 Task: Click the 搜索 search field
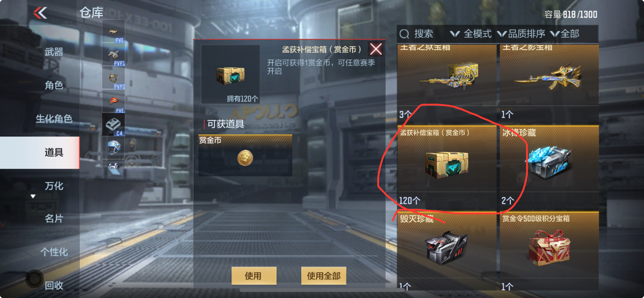click(x=422, y=34)
